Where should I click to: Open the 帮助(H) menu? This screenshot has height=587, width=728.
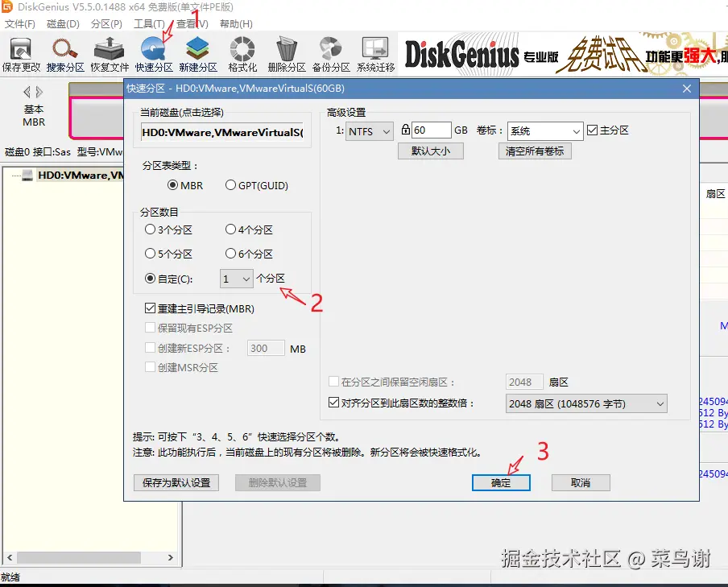pos(236,23)
